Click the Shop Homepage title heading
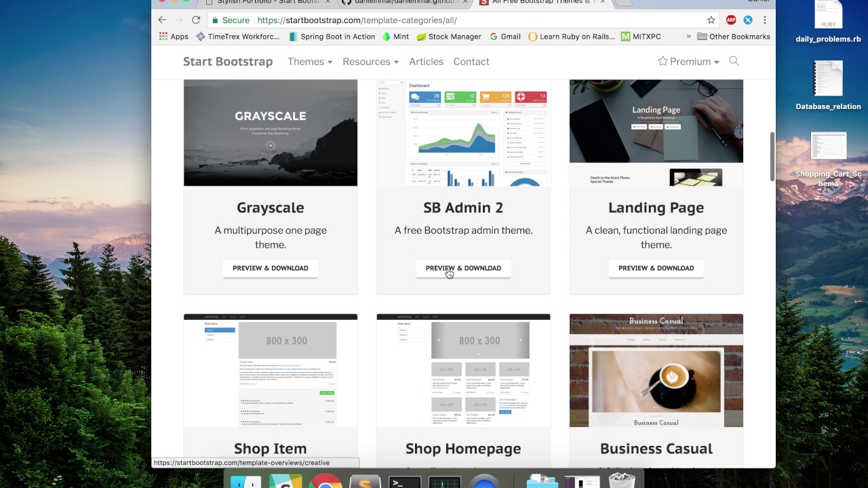 coord(463,449)
